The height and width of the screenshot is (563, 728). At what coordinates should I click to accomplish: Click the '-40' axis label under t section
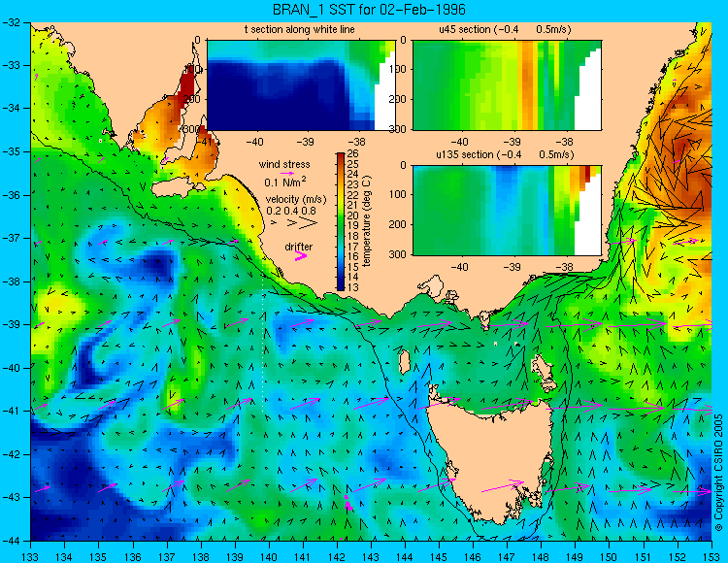tap(254, 142)
